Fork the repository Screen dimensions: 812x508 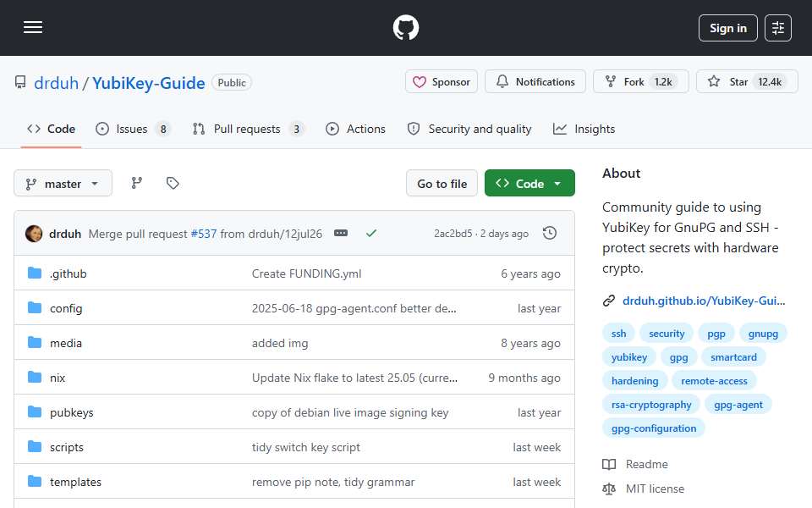[x=640, y=82]
